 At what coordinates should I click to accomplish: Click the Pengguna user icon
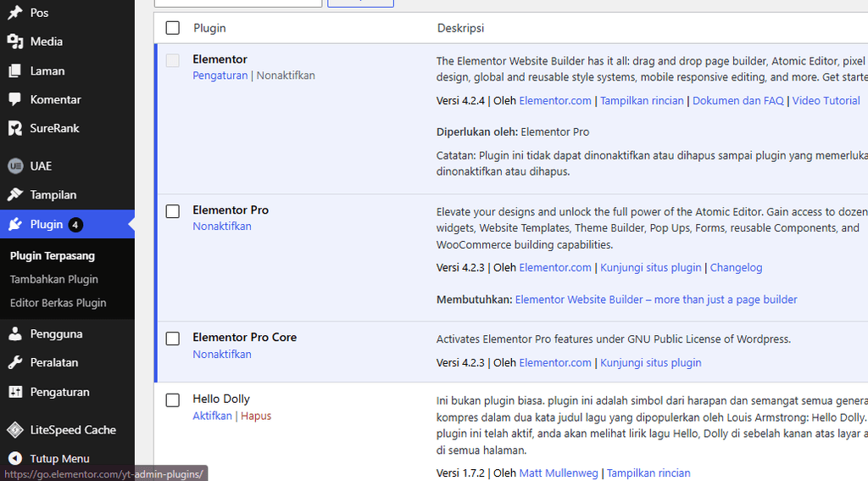click(x=15, y=333)
